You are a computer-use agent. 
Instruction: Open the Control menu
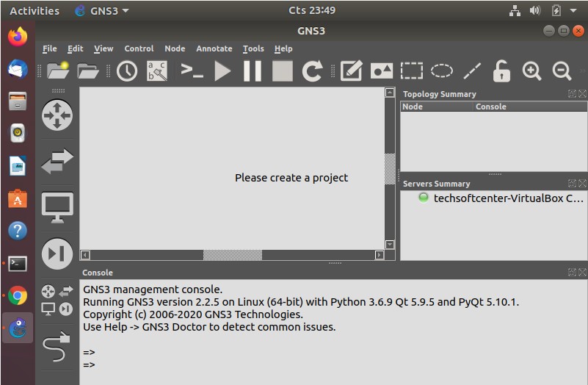pos(139,48)
